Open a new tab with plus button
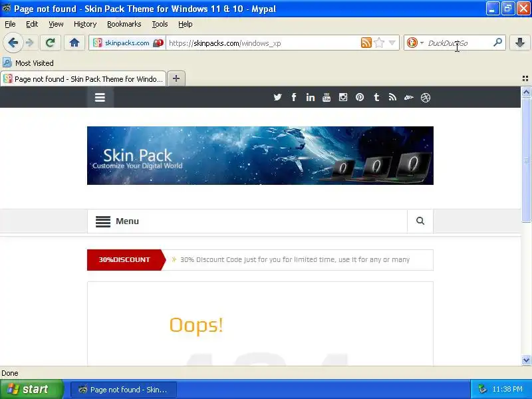532x399 pixels. click(176, 78)
